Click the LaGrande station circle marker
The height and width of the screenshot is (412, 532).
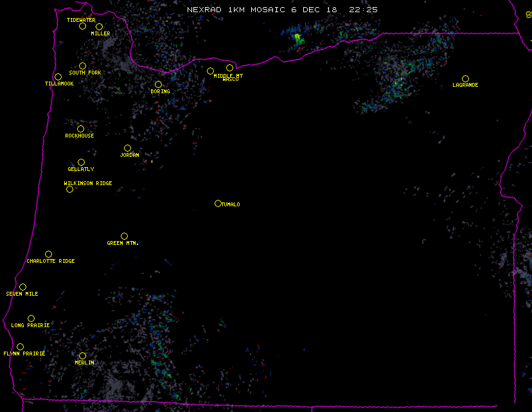465,78
